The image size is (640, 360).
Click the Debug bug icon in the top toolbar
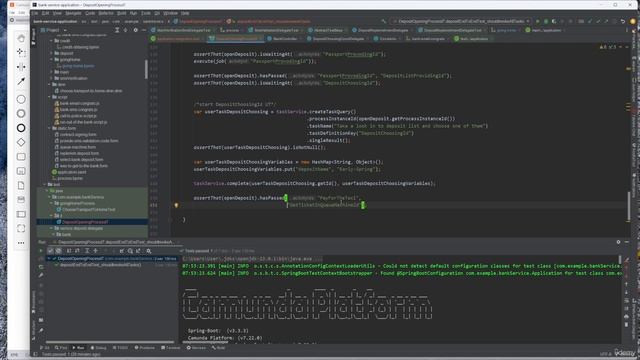[546, 21]
